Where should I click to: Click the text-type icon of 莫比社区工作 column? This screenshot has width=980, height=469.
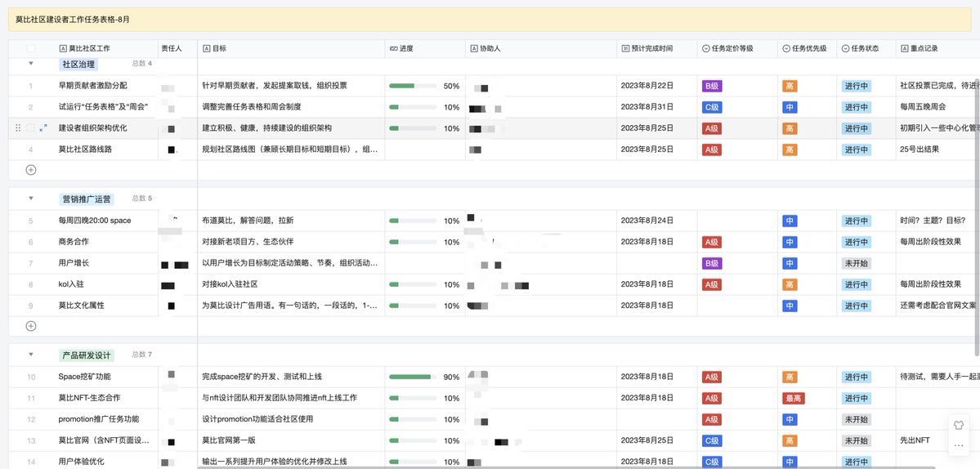pos(62,48)
